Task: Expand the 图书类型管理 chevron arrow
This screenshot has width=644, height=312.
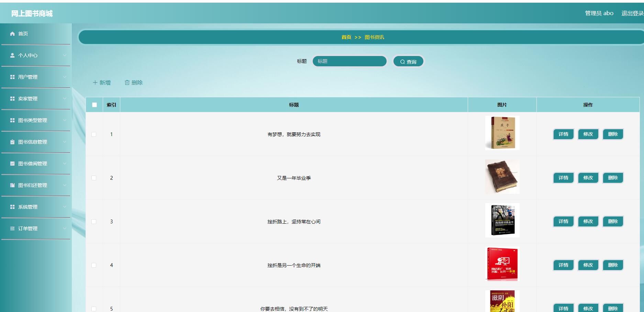Action: point(65,120)
